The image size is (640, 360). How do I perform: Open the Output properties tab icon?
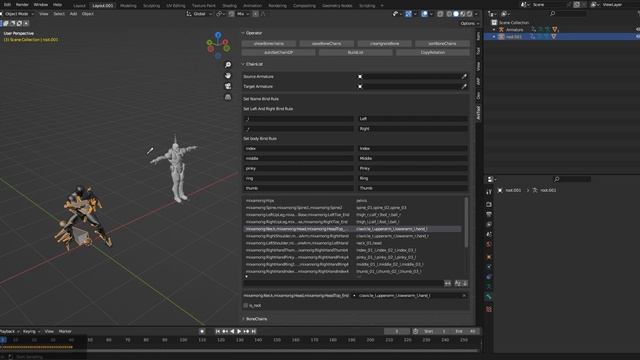pyautogui.click(x=489, y=214)
